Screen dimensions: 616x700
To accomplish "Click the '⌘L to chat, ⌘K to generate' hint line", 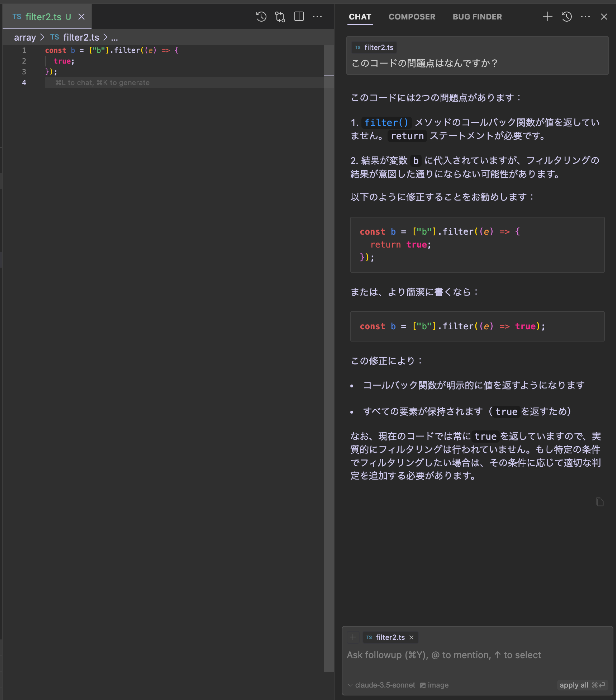I will tap(102, 83).
